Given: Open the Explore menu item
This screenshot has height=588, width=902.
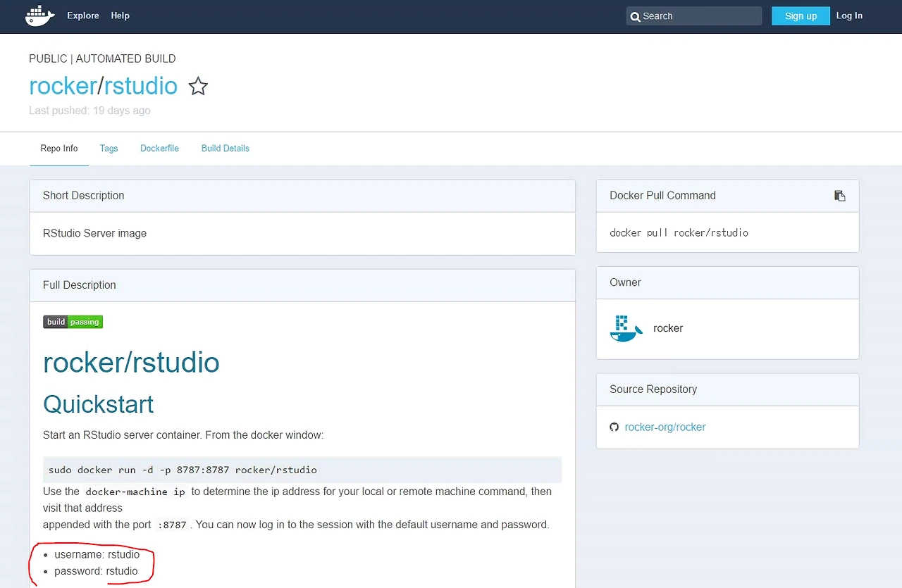Looking at the screenshot, I should pos(83,15).
